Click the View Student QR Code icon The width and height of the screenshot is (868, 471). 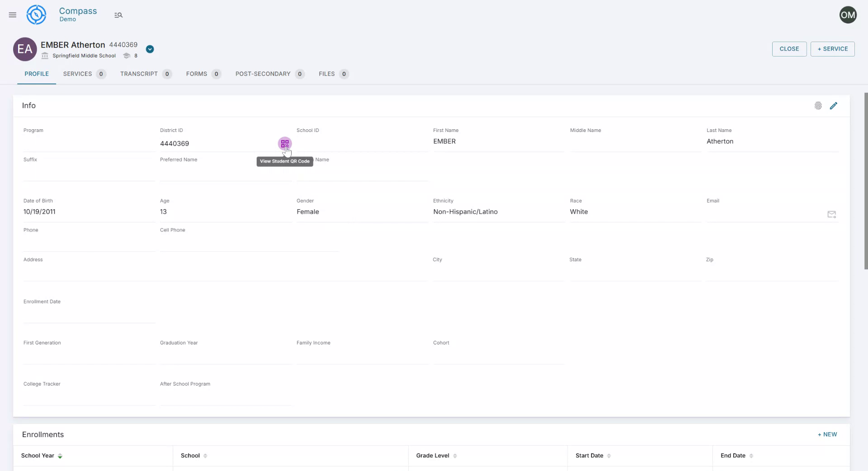click(284, 144)
